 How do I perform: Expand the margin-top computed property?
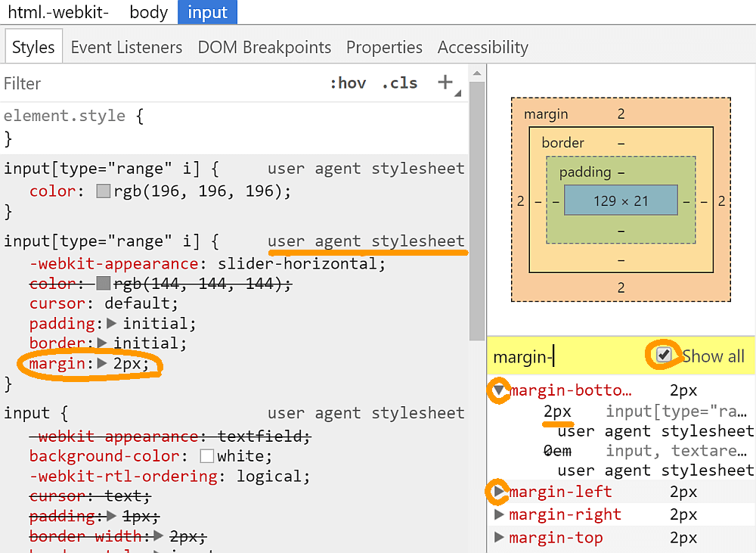point(499,538)
